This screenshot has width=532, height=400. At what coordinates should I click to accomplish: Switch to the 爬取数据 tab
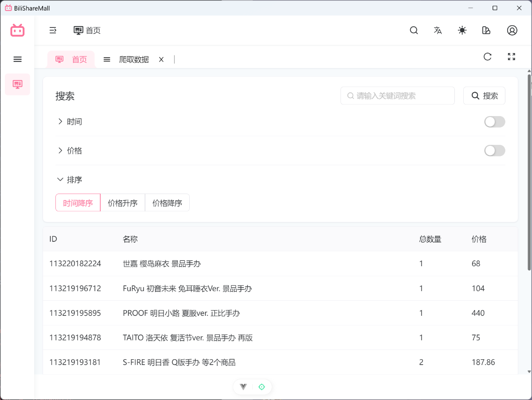pyautogui.click(x=133, y=59)
